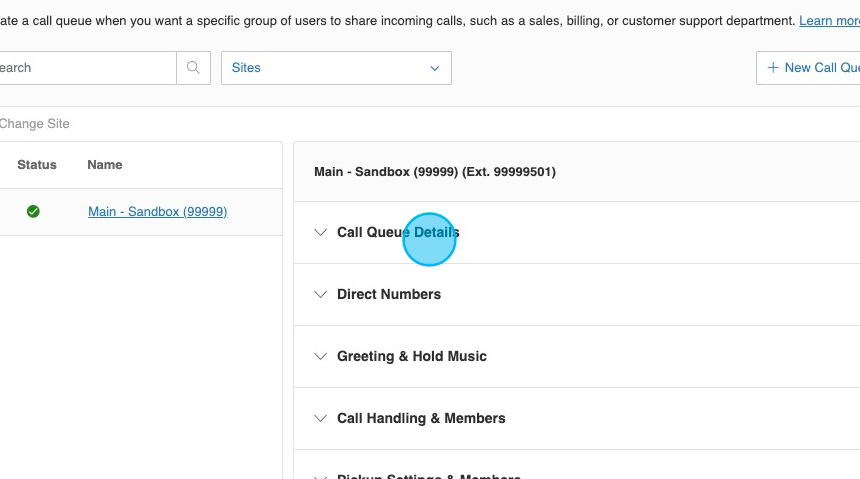860x479 pixels.
Task: Click the Name column header
Action: coord(105,165)
